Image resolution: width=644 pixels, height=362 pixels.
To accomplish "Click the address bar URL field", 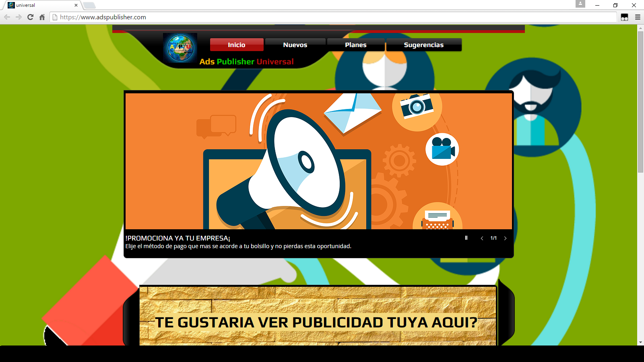I will click(333, 17).
